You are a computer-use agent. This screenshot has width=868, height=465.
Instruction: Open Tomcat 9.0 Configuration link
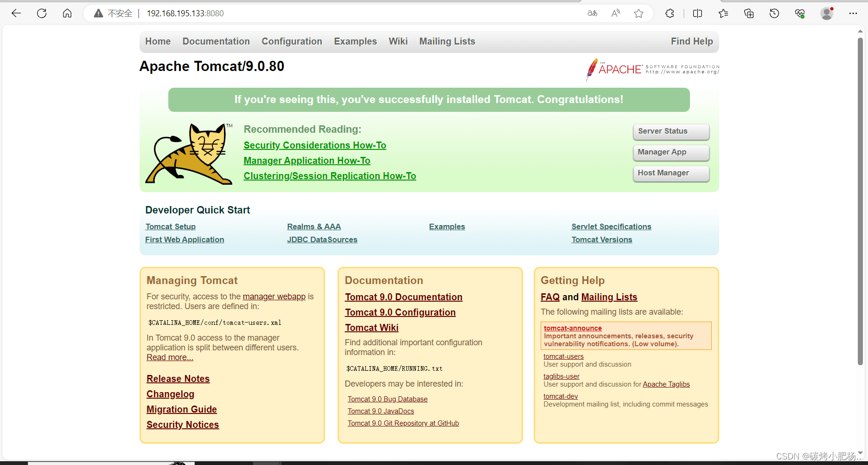point(400,312)
